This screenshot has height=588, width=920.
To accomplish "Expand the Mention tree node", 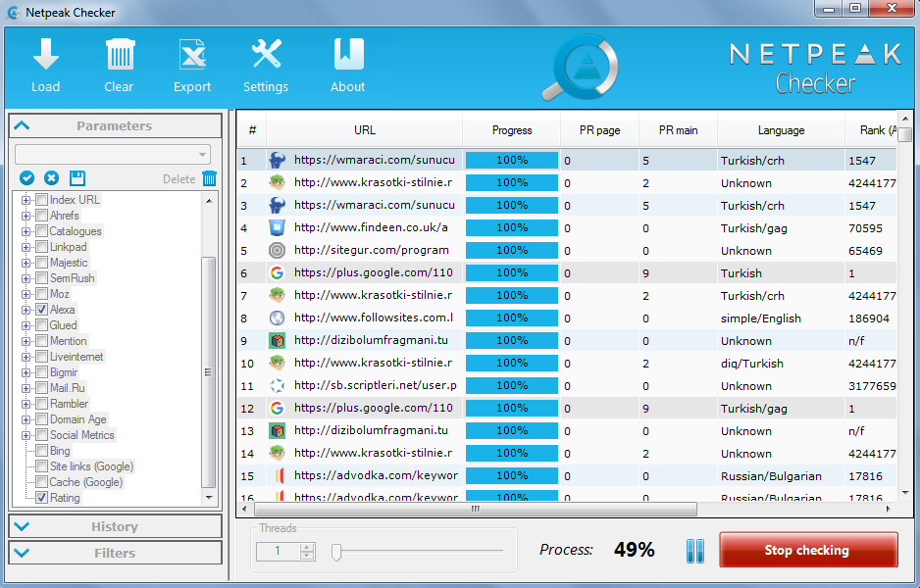I will (26, 341).
